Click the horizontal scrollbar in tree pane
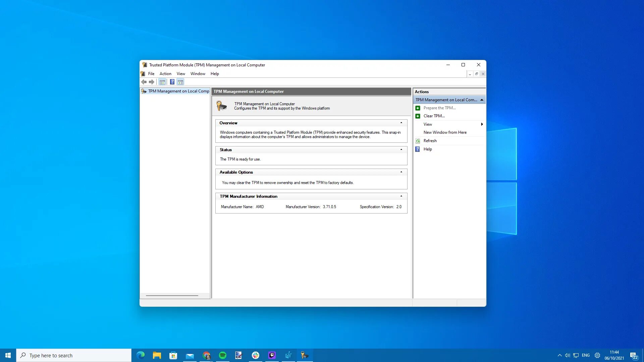 coord(172,296)
